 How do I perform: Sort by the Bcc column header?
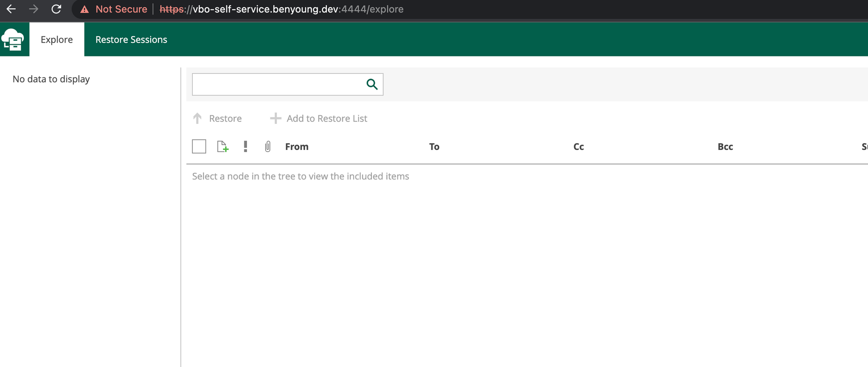(x=725, y=147)
